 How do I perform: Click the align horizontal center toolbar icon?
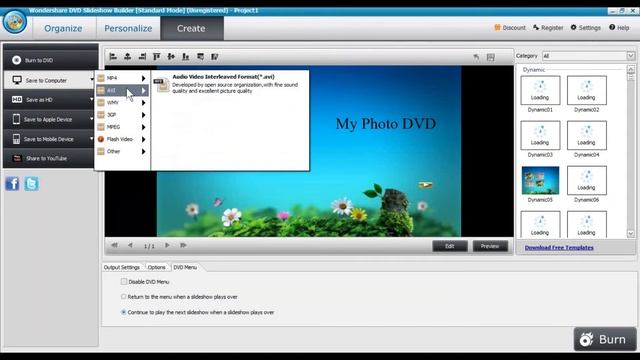click(128, 57)
